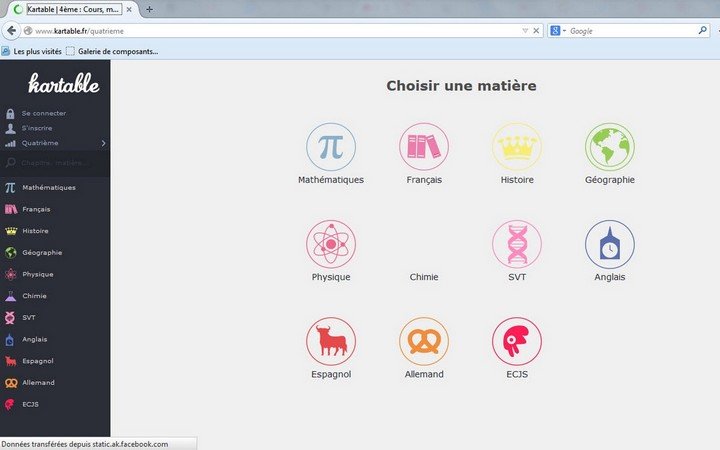
Task: Click the sidebar flask icon for Chimie
Action: [x=11, y=296]
